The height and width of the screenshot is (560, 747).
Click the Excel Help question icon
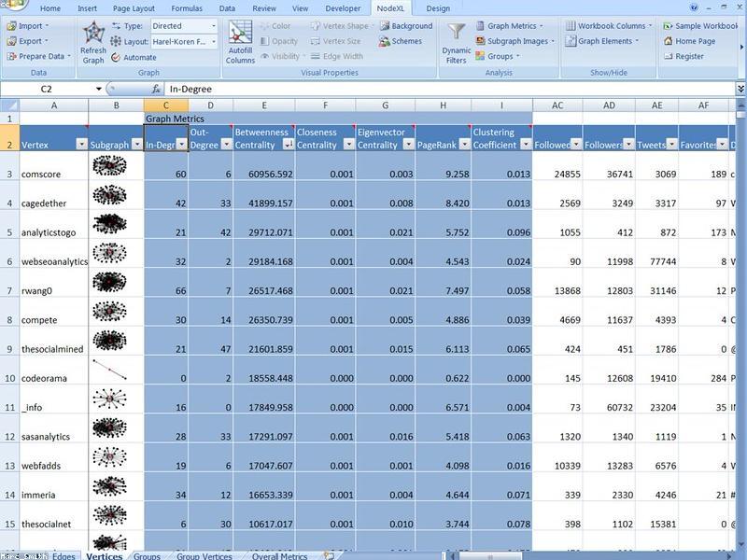[694, 7]
